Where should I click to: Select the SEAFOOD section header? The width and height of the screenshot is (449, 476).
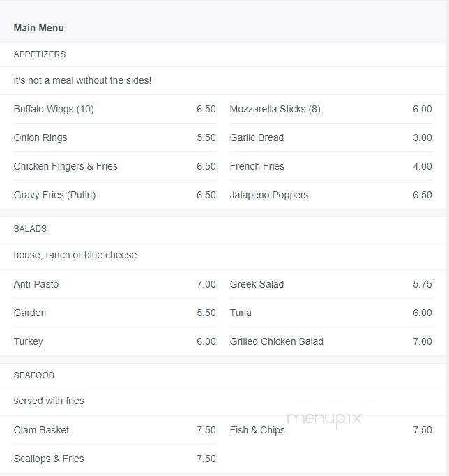coord(34,375)
